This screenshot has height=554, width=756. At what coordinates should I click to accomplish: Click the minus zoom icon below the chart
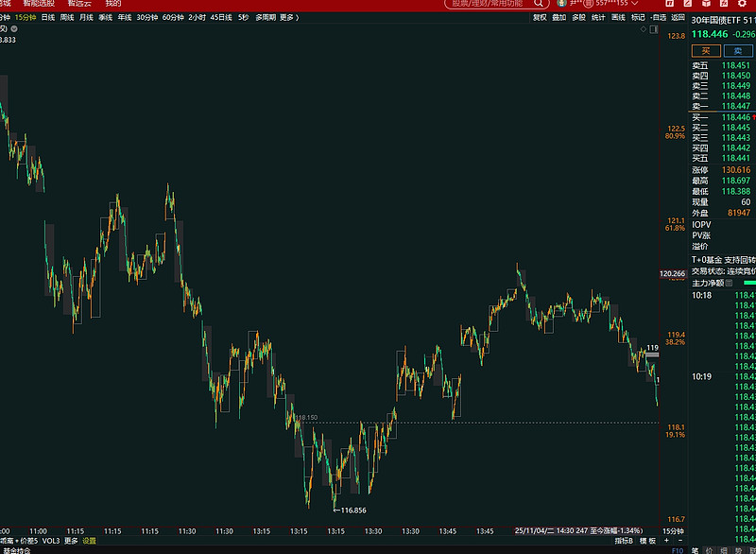coord(679,541)
